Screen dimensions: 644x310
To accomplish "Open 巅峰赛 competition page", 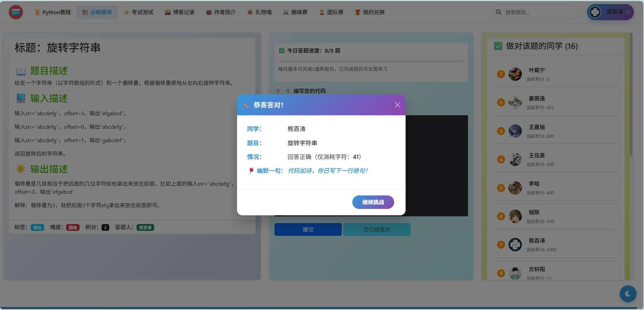I will pyautogui.click(x=295, y=12).
